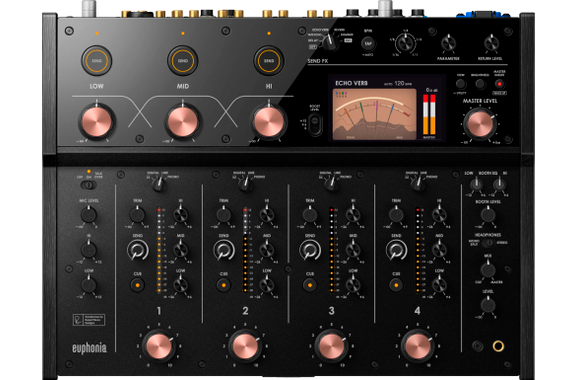The width and height of the screenshot is (576, 380).
Task: Click channel 4 TRIM knob
Action: (396, 215)
